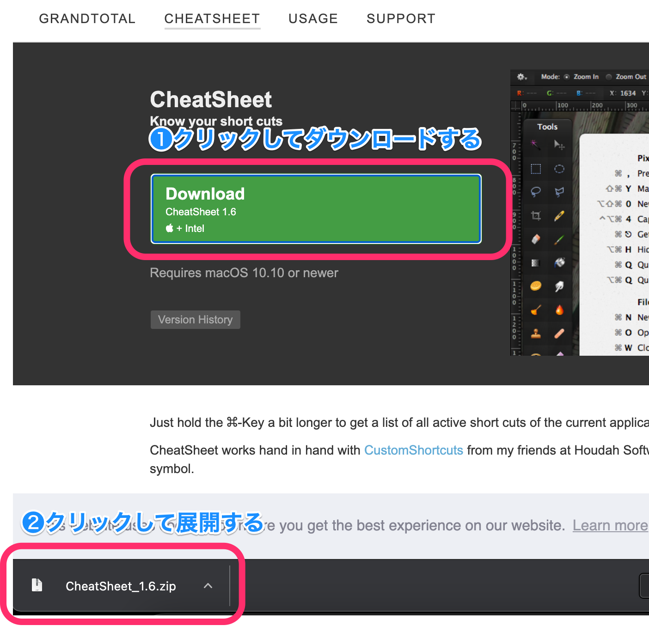Click the "Tools" panel title
This screenshot has width=649, height=644.
coord(547,127)
